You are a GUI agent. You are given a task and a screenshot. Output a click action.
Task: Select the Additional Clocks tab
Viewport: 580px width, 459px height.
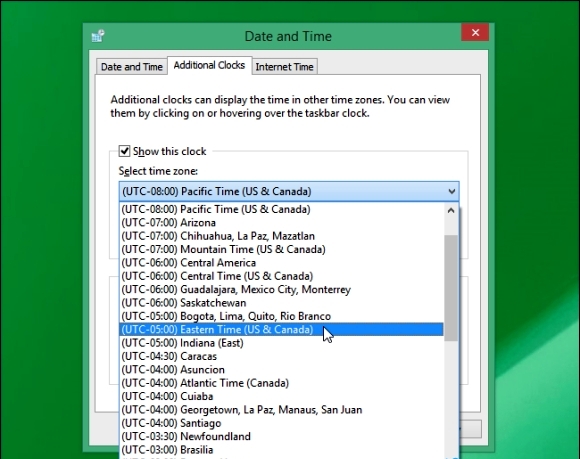click(209, 65)
